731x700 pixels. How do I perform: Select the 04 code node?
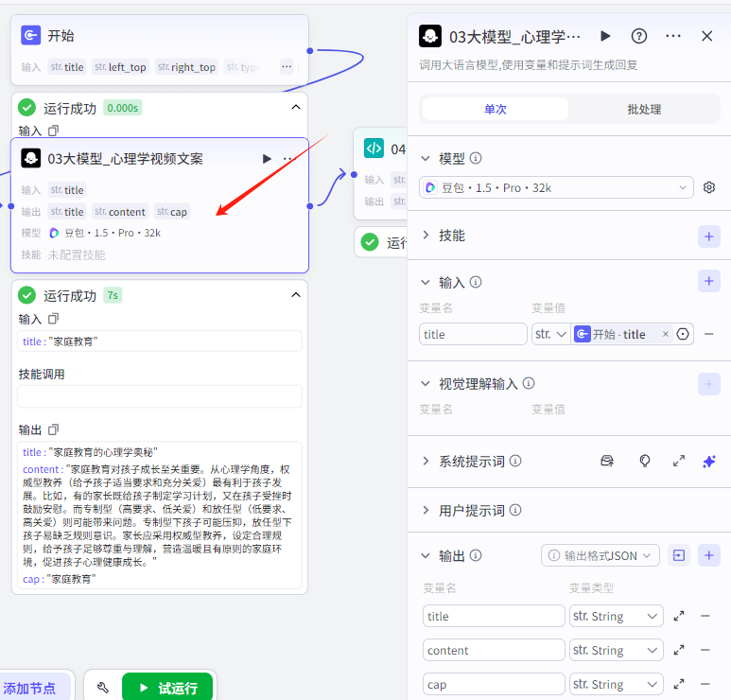click(381, 173)
